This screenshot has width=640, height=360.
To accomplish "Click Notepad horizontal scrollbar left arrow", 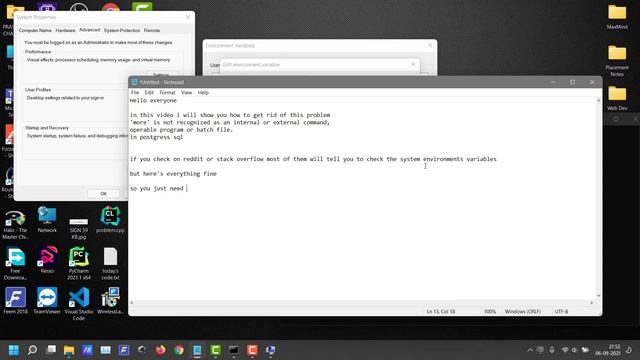I will (131, 302).
